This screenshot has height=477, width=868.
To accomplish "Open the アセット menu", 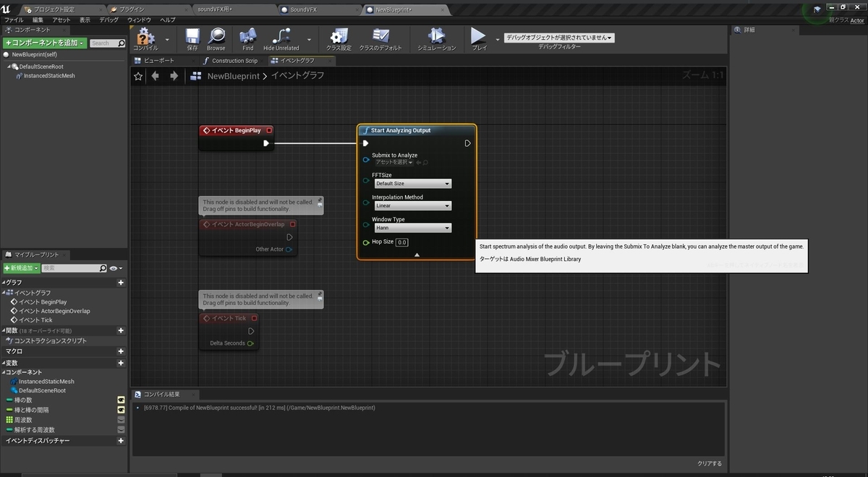I will click(x=61, y=20).
